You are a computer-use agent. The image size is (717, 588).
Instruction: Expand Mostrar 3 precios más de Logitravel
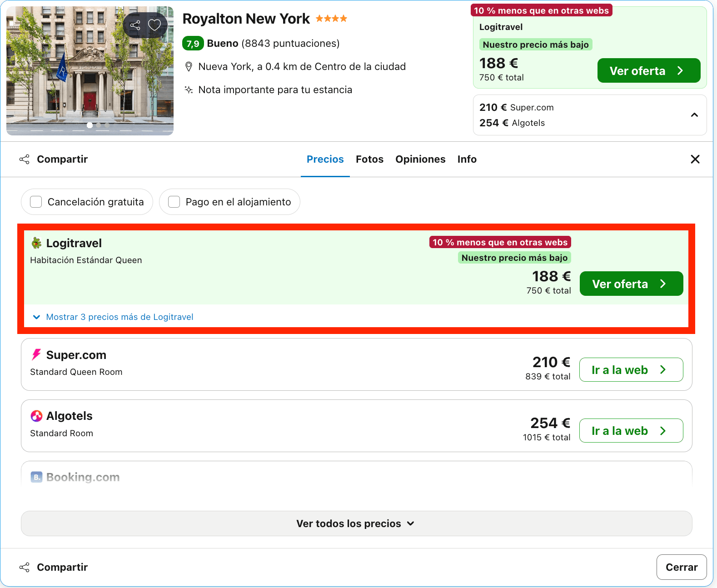114,317
